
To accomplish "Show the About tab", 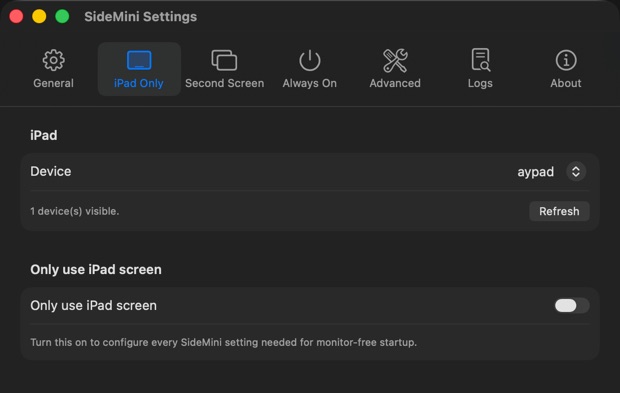I will [566, 69].
